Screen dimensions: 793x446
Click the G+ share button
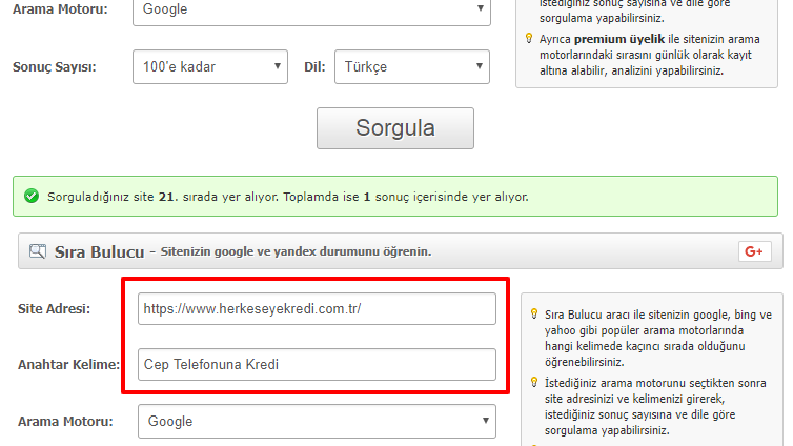pyautogui.click(x=755, y=251)
